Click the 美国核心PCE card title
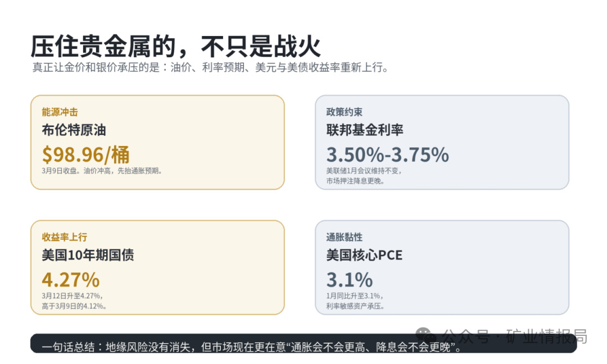Image resolution: width=607 pixels, height=364 pixels. (364, 255)
